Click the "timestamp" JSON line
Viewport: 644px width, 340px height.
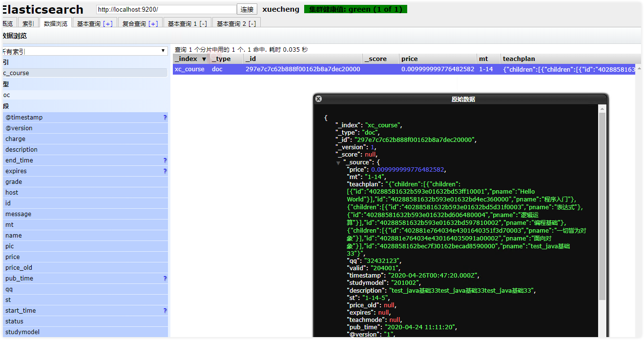coord(414,276)
